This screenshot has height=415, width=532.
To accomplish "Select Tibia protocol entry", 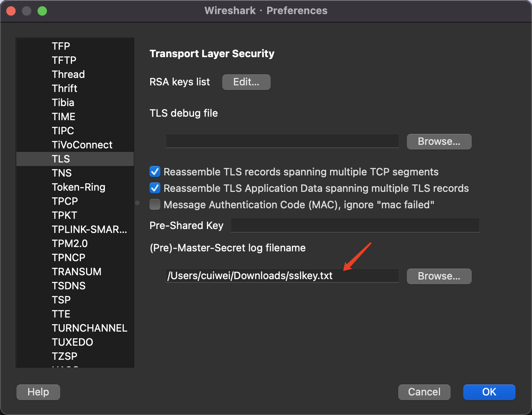I will (x=75, y=103).
